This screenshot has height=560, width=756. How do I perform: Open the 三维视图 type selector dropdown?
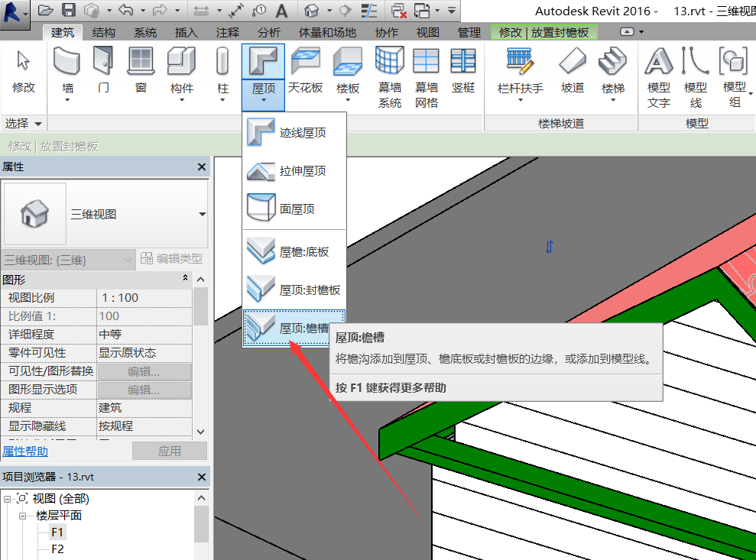tap(202, 215)
